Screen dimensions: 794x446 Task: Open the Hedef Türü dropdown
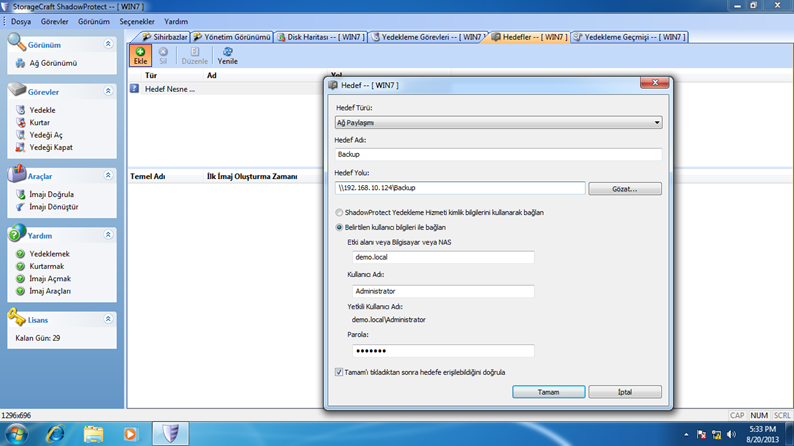(498, 123)
